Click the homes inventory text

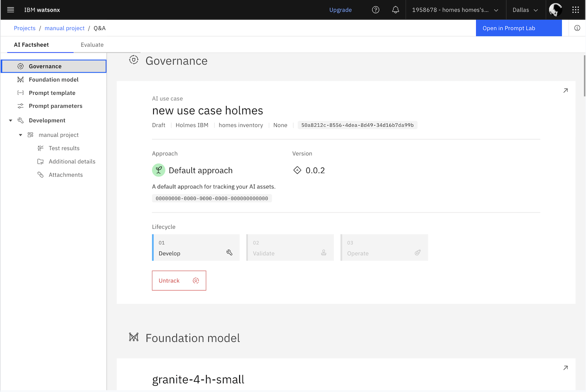(x=241, y=125)
